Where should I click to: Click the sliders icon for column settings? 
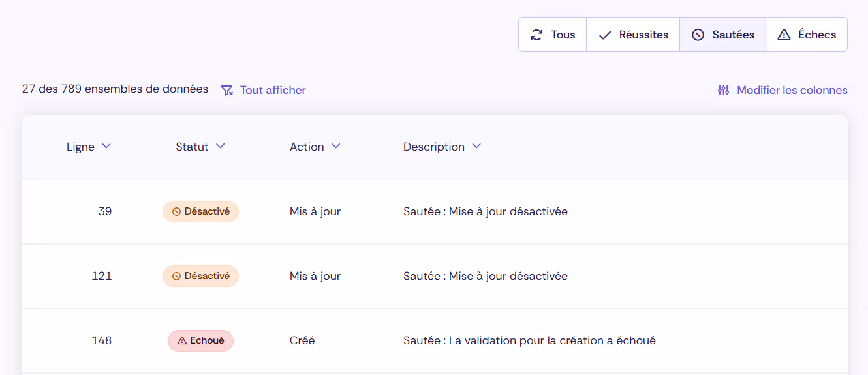pyautogui.click(x=723, y=90)
